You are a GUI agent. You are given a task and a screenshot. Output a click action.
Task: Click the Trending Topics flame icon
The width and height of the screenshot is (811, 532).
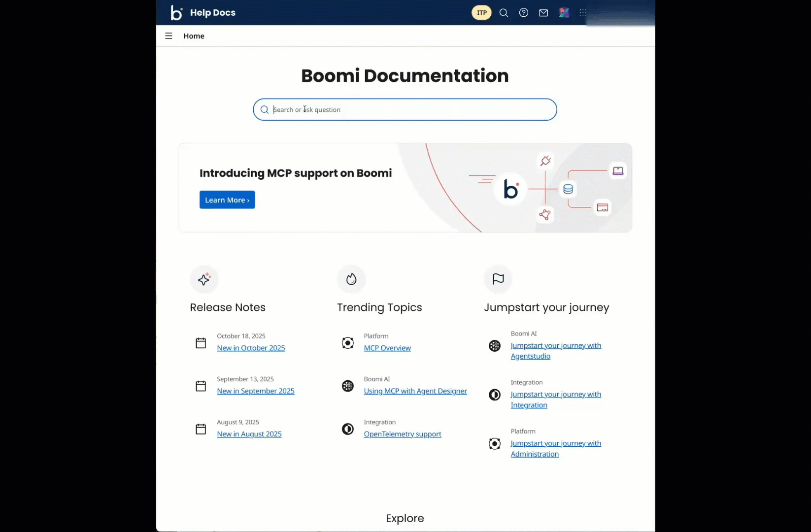(351, 279)
